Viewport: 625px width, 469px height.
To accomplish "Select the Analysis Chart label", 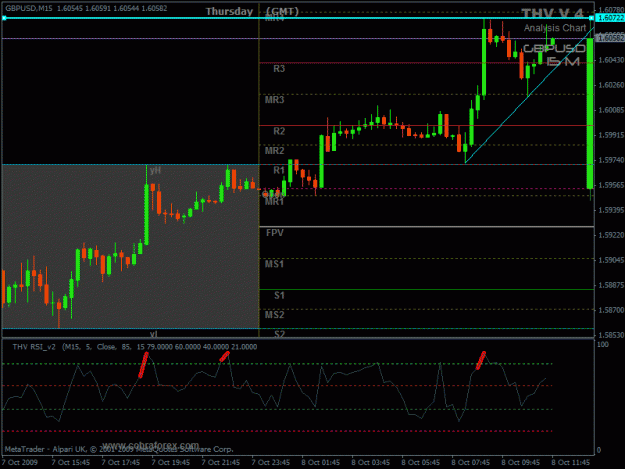I will 555,28.
